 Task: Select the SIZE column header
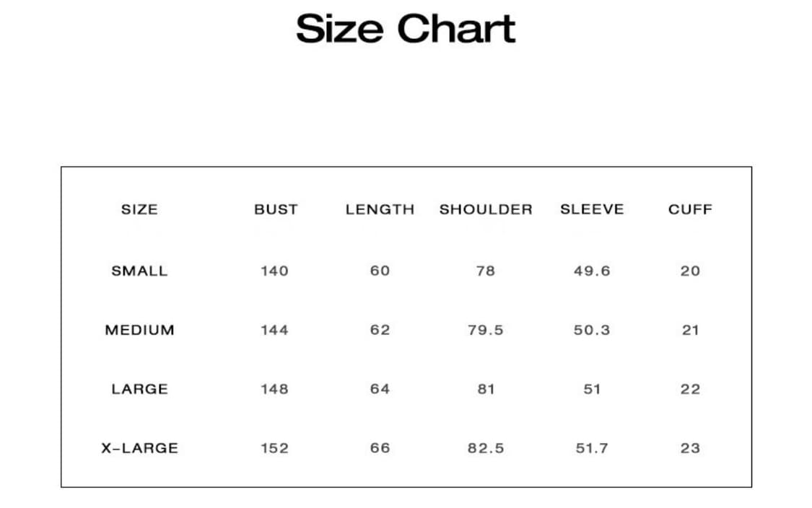(x=139, y=210)
